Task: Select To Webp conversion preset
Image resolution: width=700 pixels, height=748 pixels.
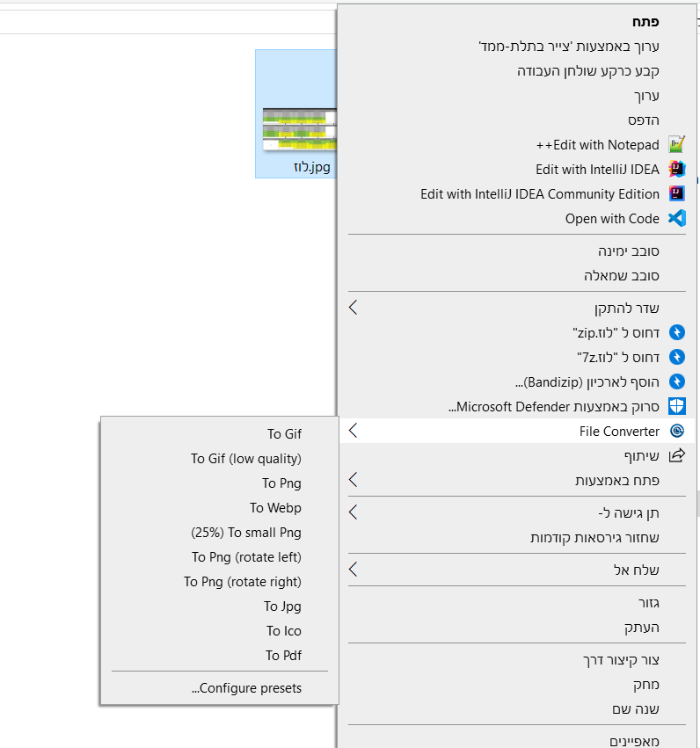Action: 275,507
